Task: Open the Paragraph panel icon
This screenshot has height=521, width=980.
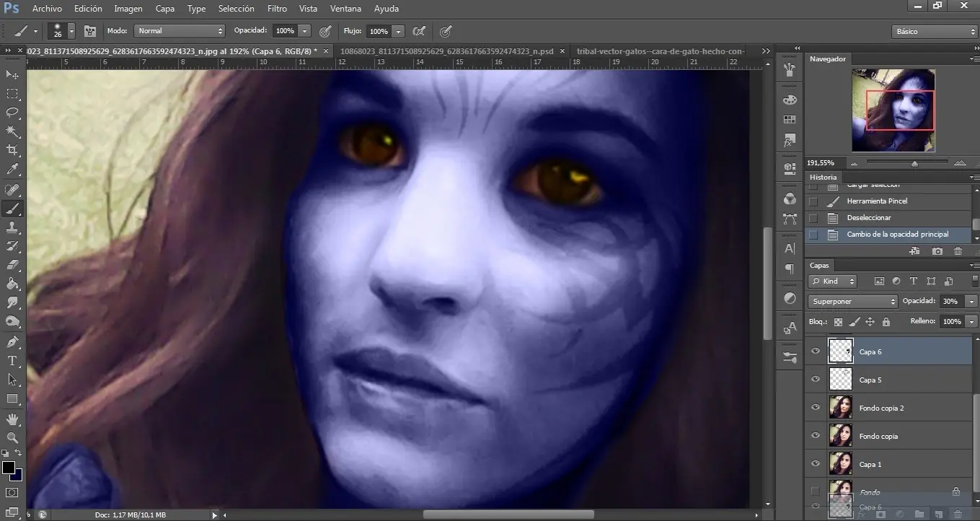Action: (x=790, y=268)
